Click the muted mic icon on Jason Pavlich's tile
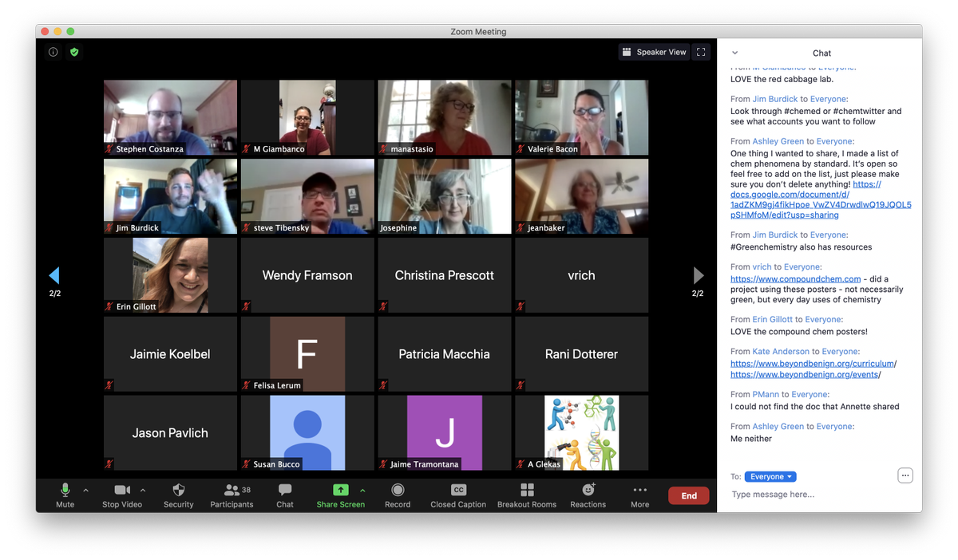 coord(109,464)
